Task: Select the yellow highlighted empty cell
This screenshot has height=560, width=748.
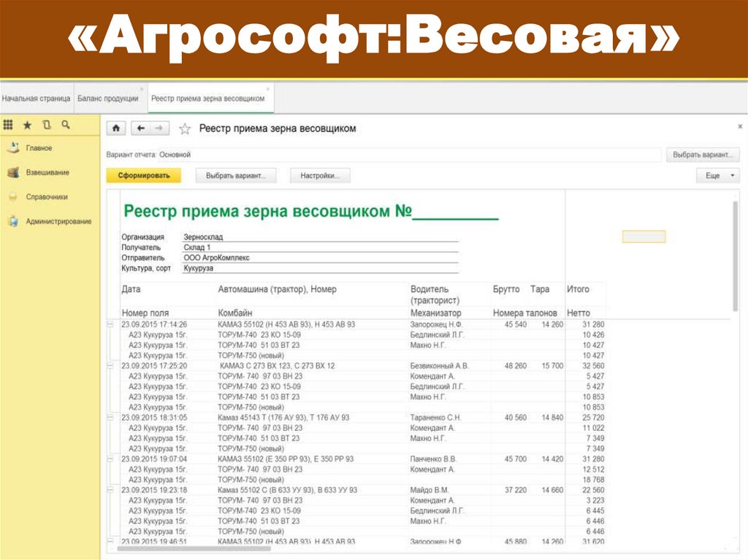Action: coord(644,237)
